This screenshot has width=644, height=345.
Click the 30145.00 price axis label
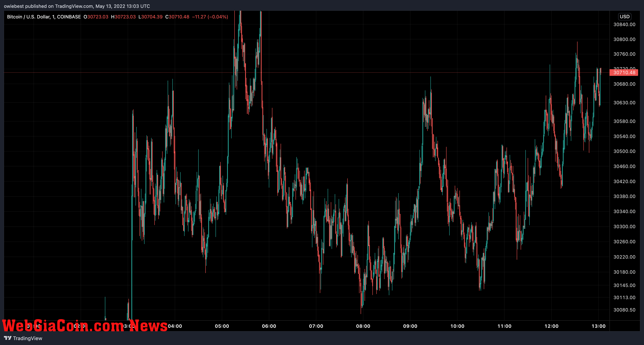pyautogui.click(x=624, y=285)
